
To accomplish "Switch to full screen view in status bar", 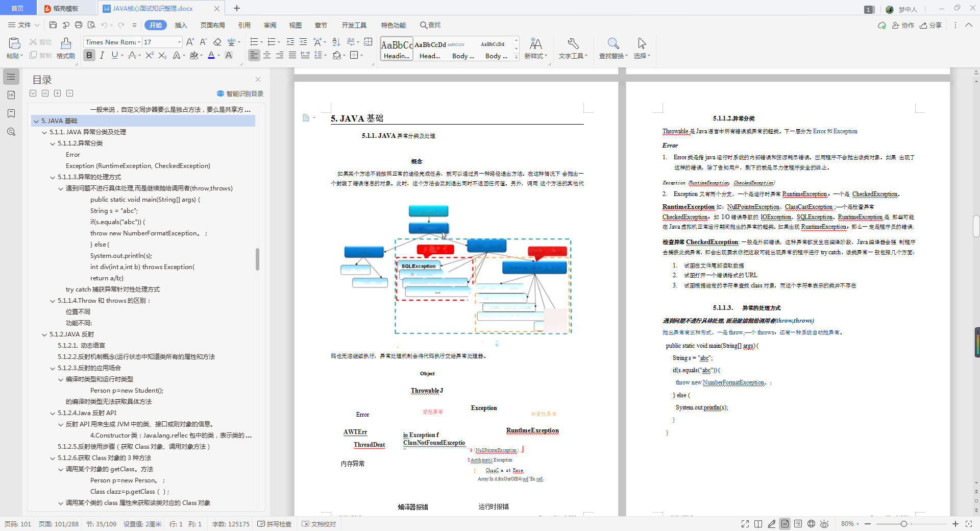I will tap(745, 524).
